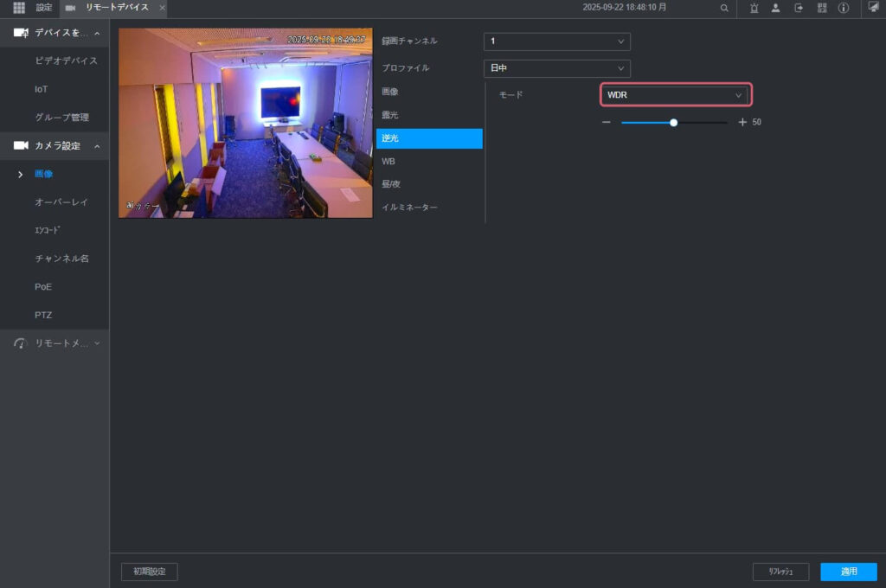Screen dimensions: 886x588
Task: Open the プロファイル dropdown showing 日中
Action: tap(556, 68)
